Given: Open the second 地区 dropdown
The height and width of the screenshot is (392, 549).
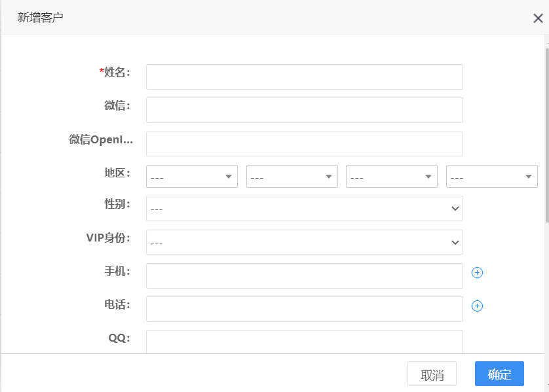Looking at the screenshot, I should click(x=292, y=177).
